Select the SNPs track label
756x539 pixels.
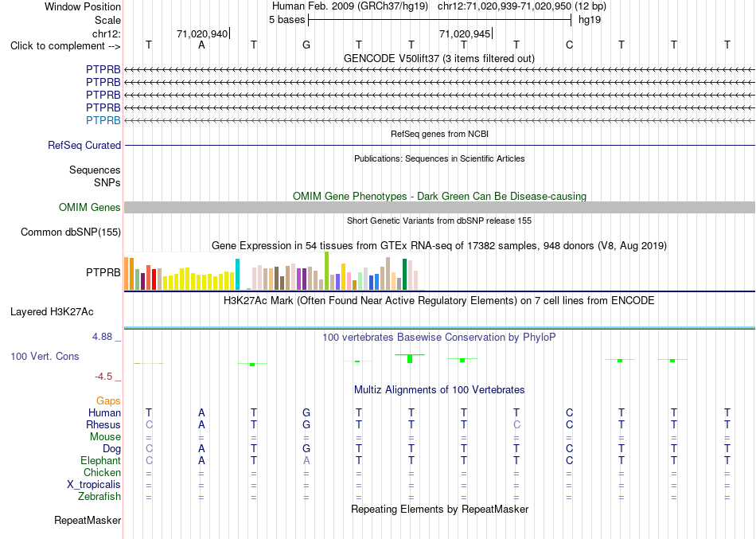(x=107, y=182)
